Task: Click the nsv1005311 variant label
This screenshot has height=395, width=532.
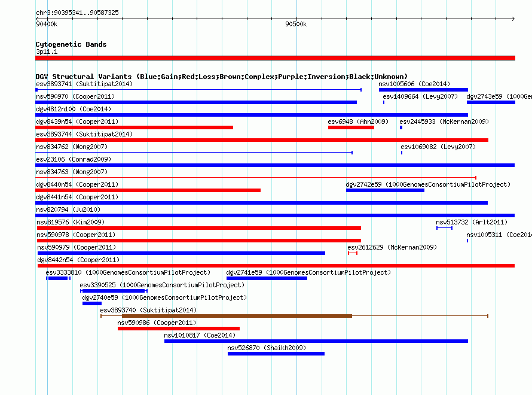Action: tap(499, 235)
